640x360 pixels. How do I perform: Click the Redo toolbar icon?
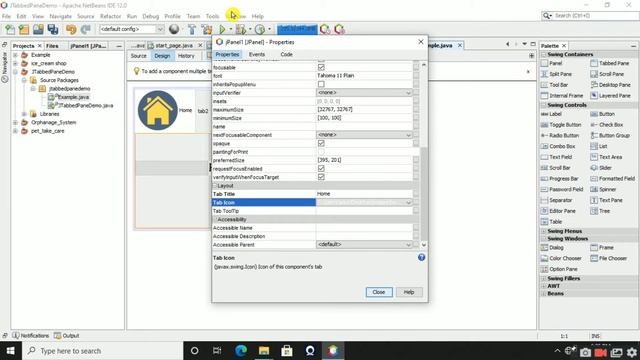coord(85,29)
